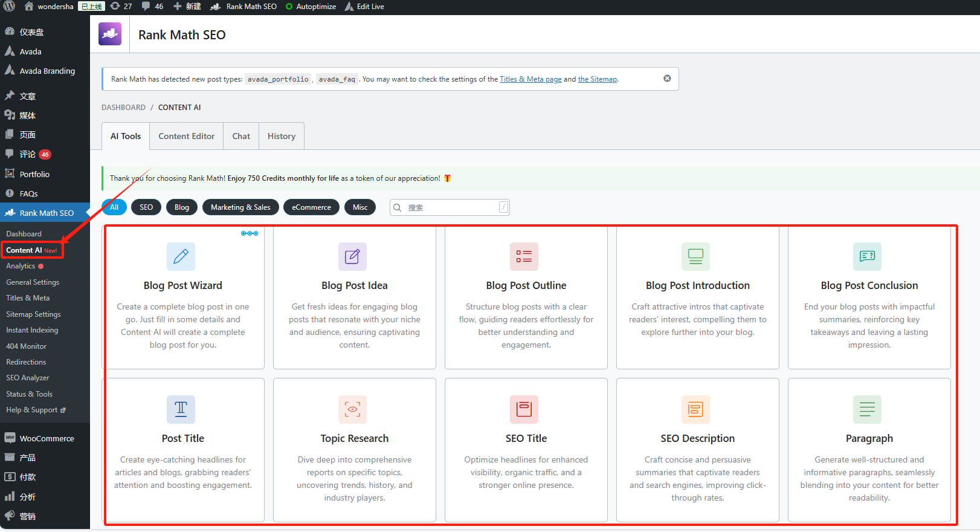
Task: Dismiss the new post types notice
Action: pos(667,79)
